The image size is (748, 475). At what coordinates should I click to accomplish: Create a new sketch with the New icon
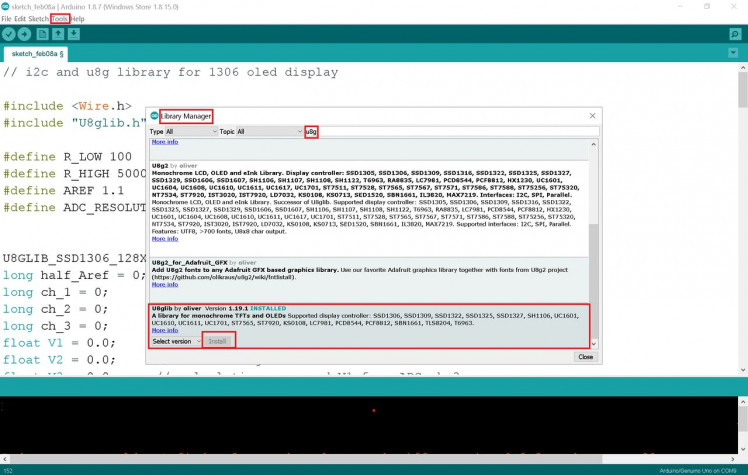[x=42, y=34]
